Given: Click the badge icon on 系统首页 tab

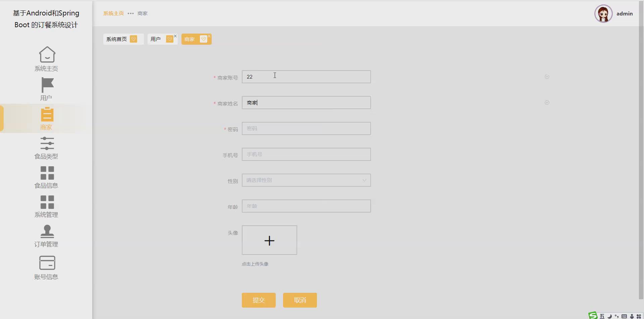Looking at the screenshot, I should click(x=133, y=39).
